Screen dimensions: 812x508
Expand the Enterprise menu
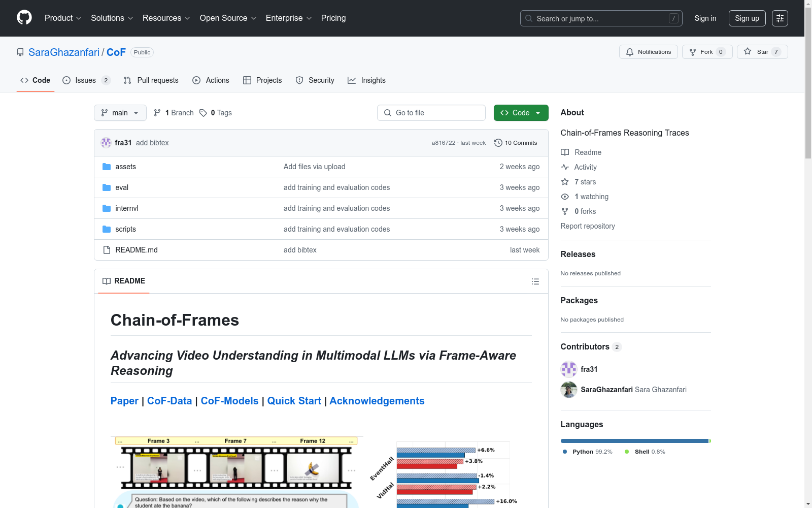(289, 18)
